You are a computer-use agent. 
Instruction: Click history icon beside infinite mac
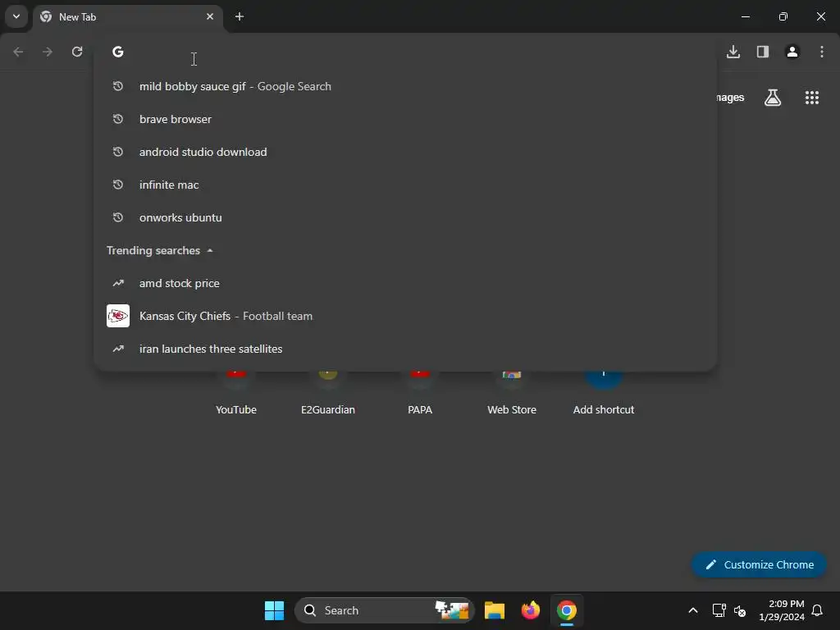click(x=118, y=185)
